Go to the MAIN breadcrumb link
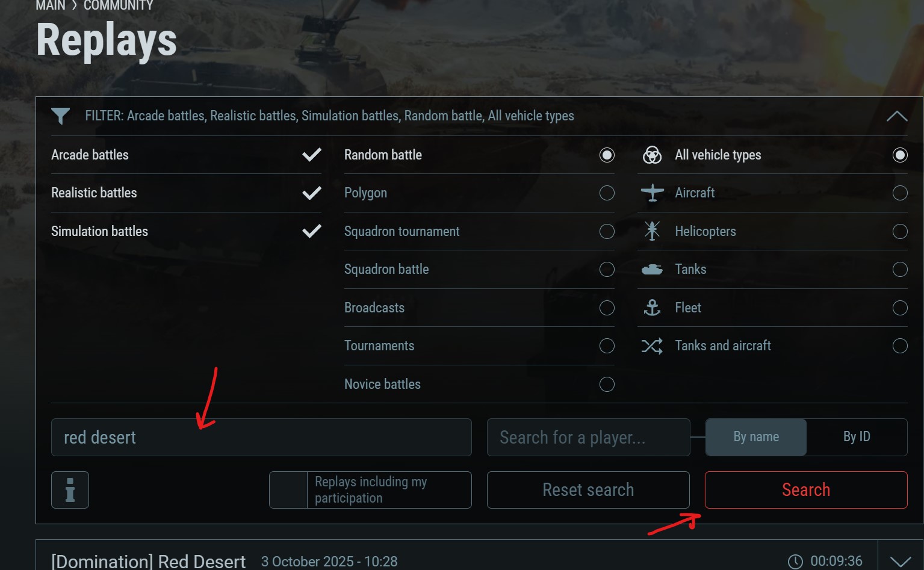924x570 pixels. [51, 5]
